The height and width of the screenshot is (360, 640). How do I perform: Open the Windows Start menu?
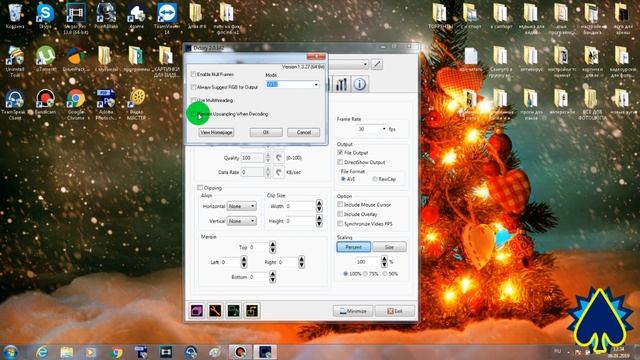pyautogui.click(x=11, y=352)
